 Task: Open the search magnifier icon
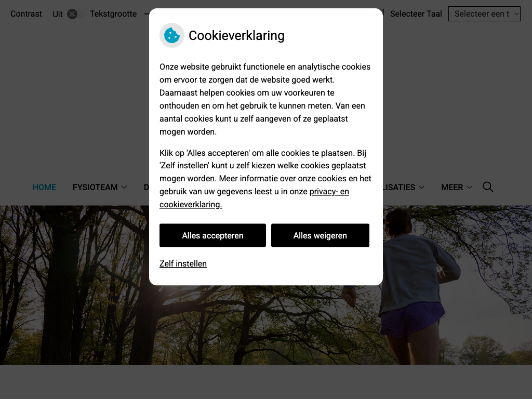487,187
